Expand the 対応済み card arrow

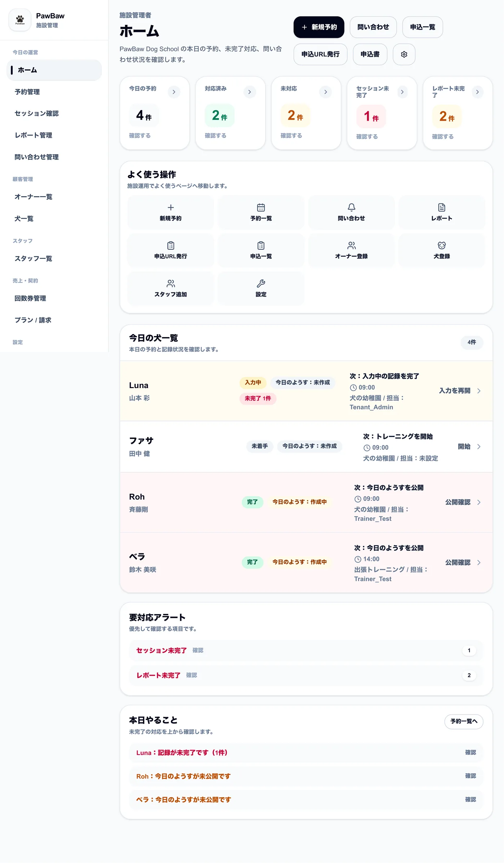point(249,92)
